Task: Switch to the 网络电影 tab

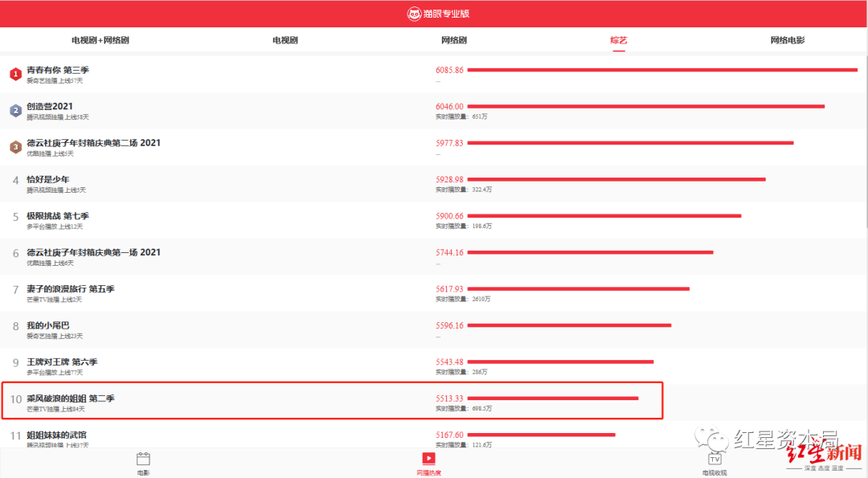Action: 787,40
